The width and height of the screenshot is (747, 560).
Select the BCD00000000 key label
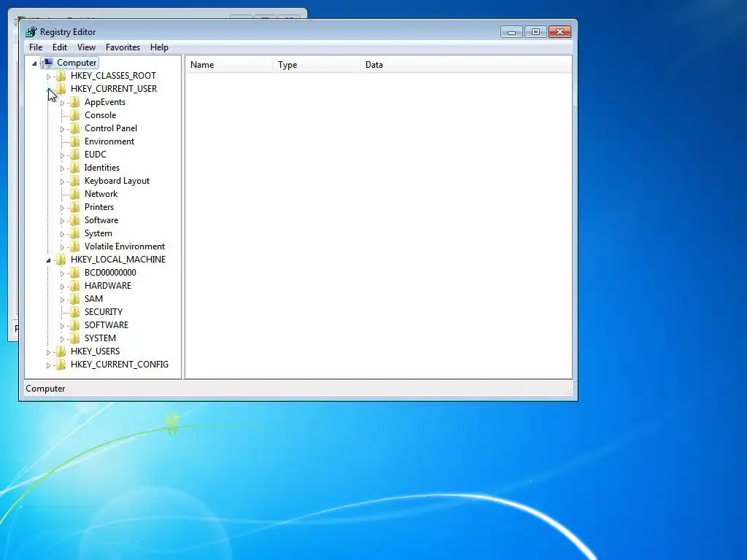110,273
